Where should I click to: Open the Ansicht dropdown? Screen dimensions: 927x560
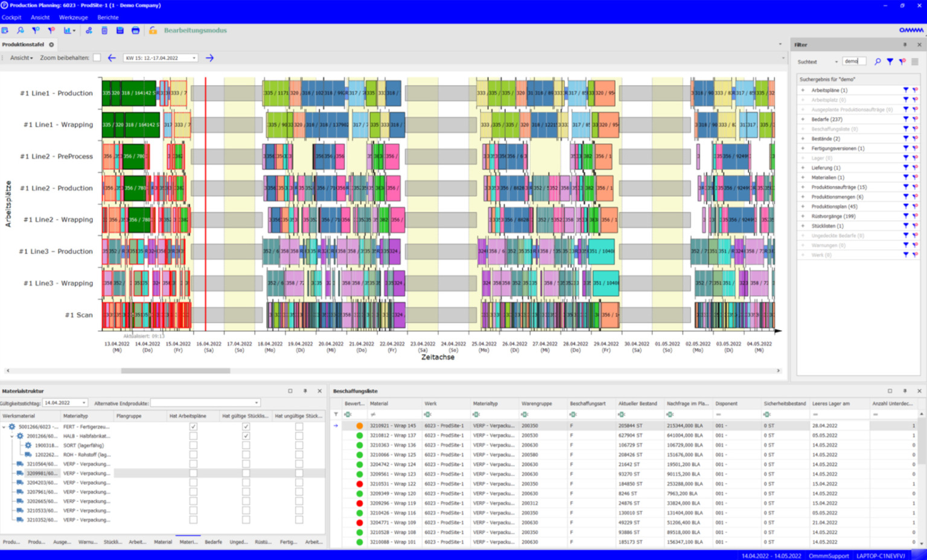[21, 57]
